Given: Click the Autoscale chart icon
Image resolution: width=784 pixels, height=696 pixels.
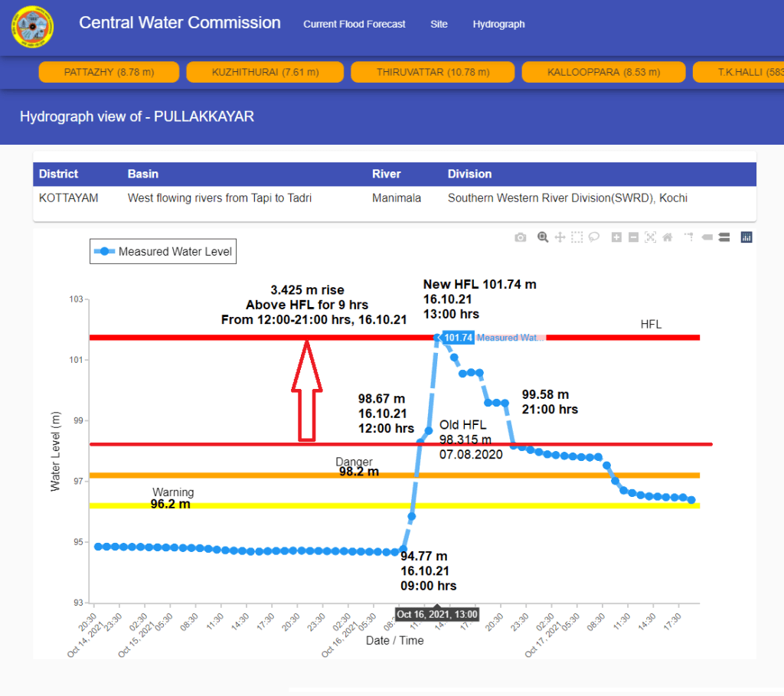Looking at the screenshot, I should [650, 237].
